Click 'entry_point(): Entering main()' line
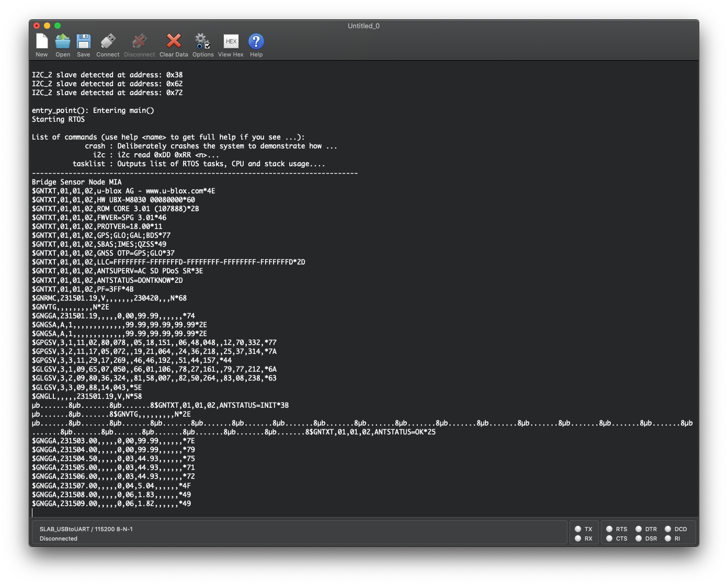This screenshot has width=728, height=585. [93, 110]
